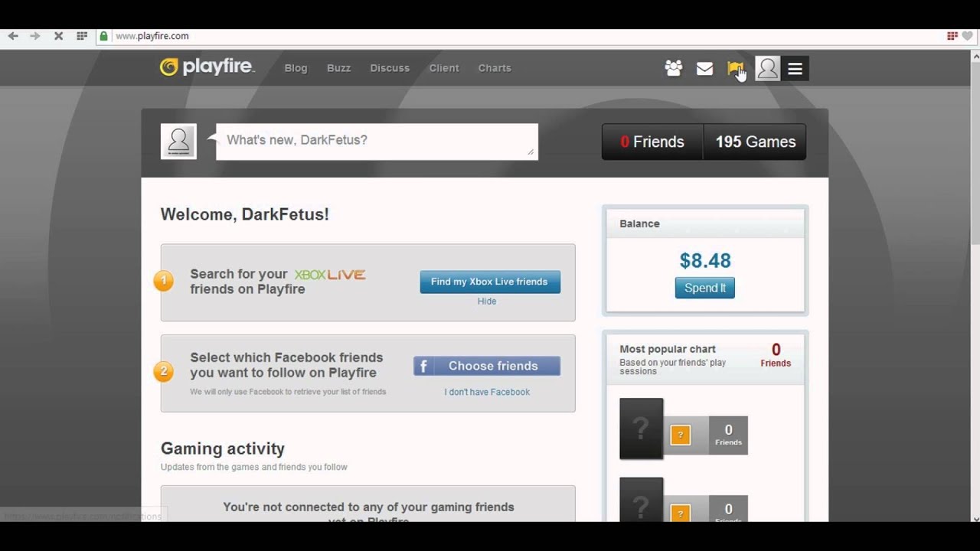Viewport: 980px width, 551px height.
Task: Open the friends group icon in header
Action: click(674, 68)
